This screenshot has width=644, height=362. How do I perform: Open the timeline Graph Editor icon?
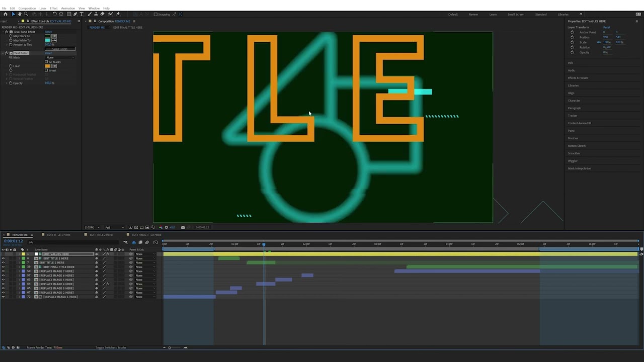pos(155,242)
